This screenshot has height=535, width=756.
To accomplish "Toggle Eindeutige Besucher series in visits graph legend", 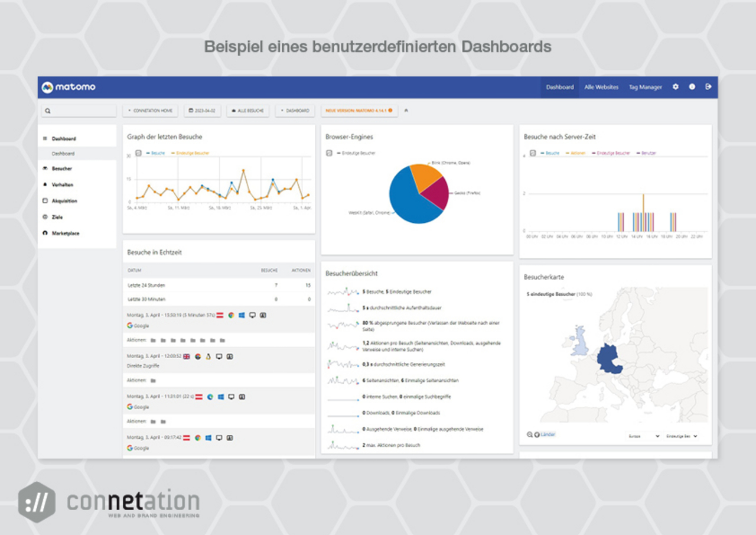I will pyautogui.click(x=190, y=153).
